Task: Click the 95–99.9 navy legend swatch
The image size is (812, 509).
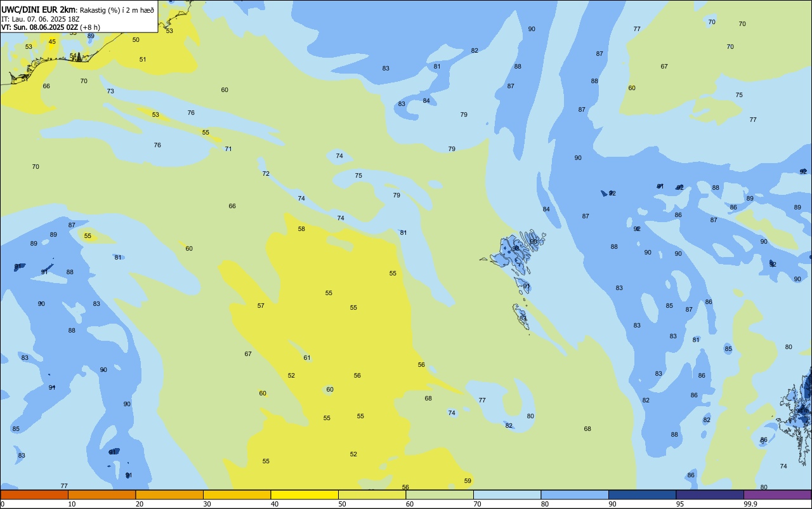Action: tap(710, 494)
